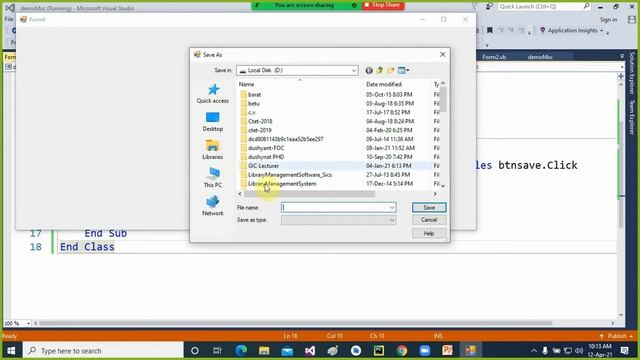Open the View Menu icon dropdown

404,71
